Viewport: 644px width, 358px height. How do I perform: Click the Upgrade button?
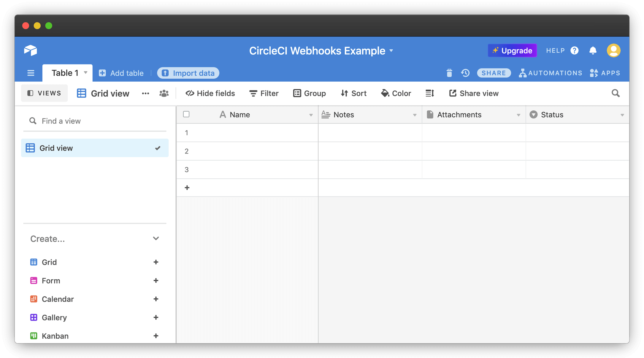point(512,50)
